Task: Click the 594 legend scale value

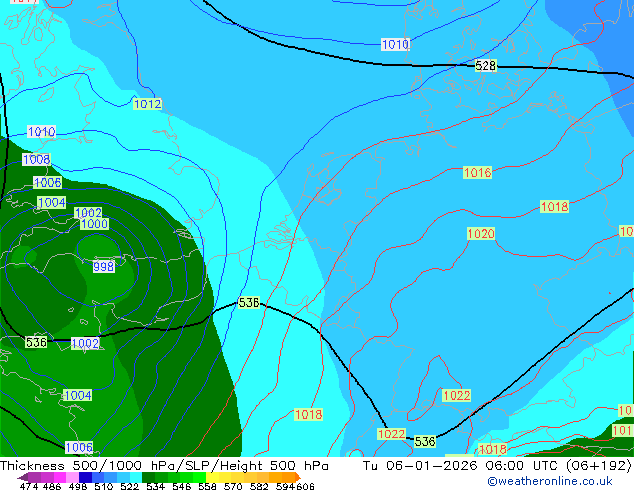Action: tap(285, 486)
